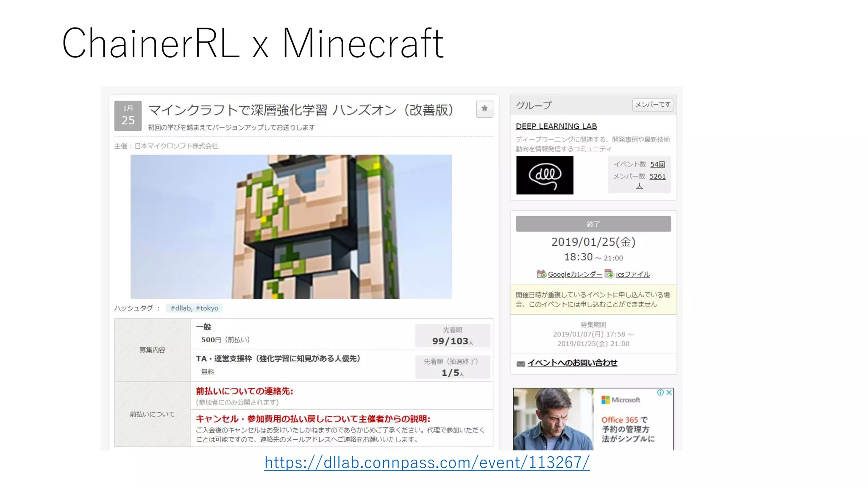Close the Microsoft ad with X icon
This screenshot has width=868, height=488.
click(x=669, y=392)
